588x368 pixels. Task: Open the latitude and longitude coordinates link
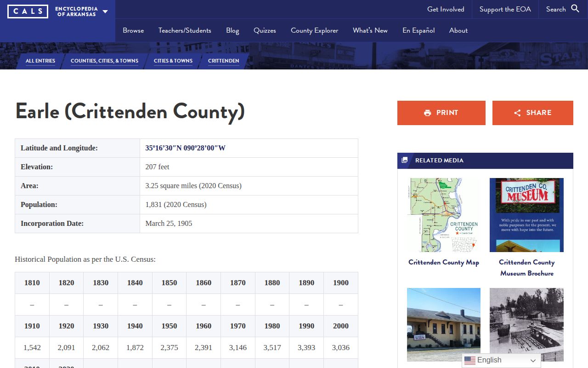(x=186, y=148)
